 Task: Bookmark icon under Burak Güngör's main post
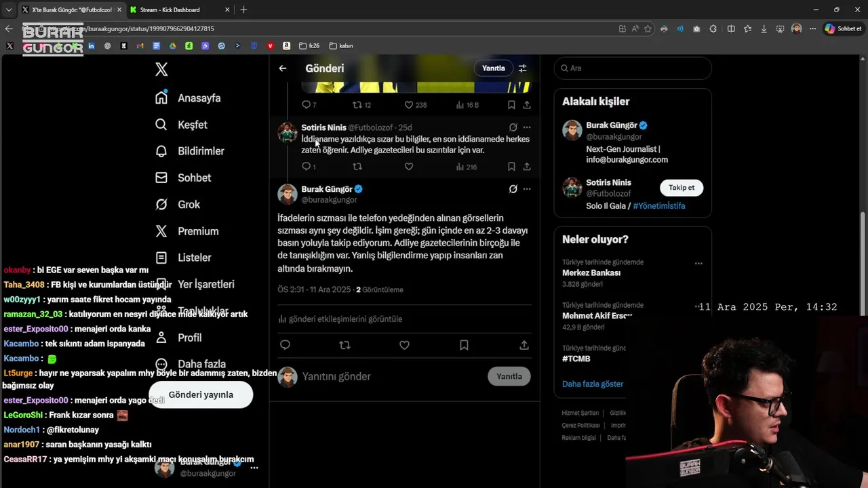[464, 345]
